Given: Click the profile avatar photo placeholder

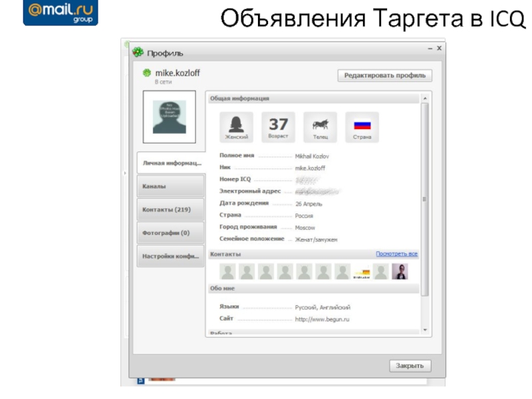Looking at the screenshot, I should coord(170,117).
